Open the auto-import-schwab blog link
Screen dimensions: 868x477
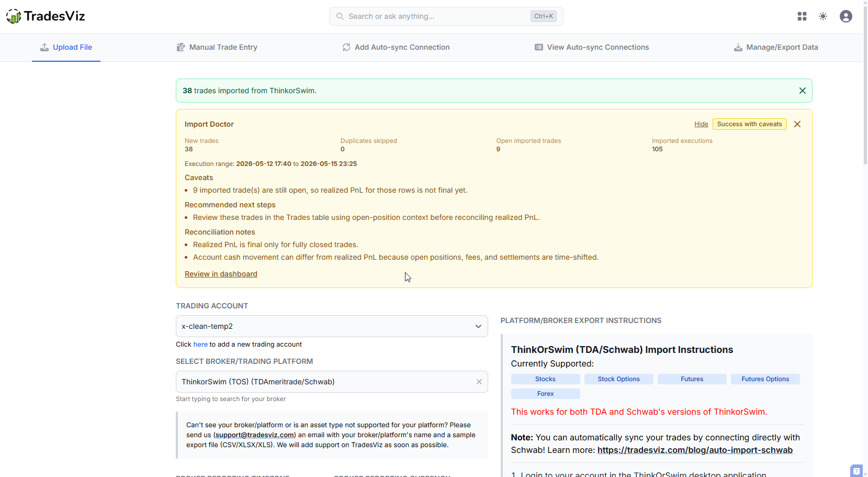click(695, 450)
